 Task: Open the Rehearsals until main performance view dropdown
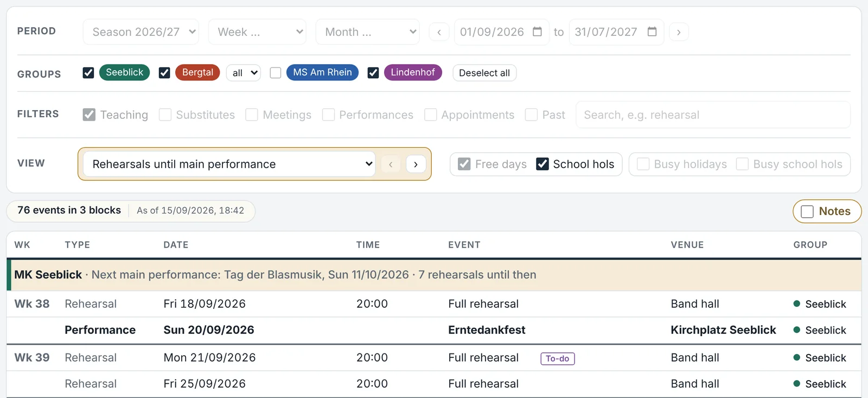229,164
